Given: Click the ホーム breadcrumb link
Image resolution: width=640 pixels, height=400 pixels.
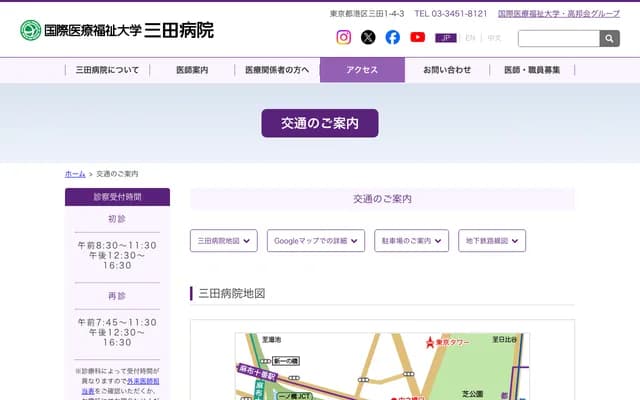Looking at the screenshot, I should (x=75, y=174).
